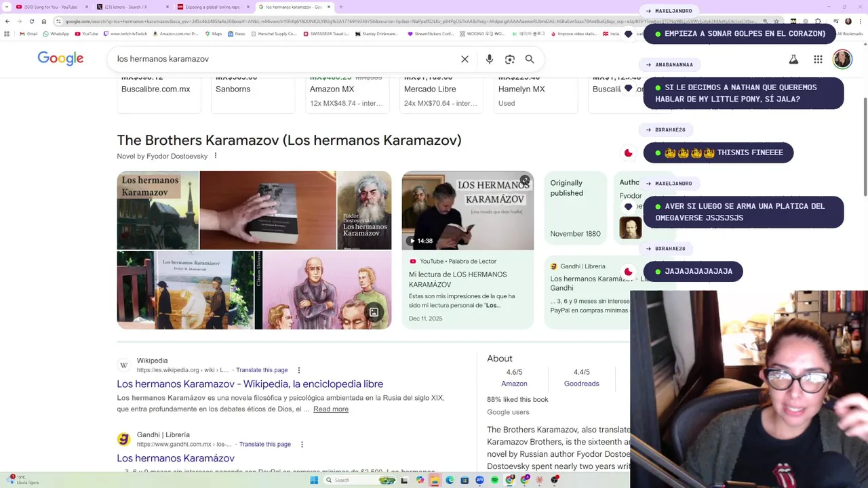The width and height of the screenshot is (868, 488).
Task: Go to Google homepage via logo
Action: pyautogui.click(x=60, y=58)
